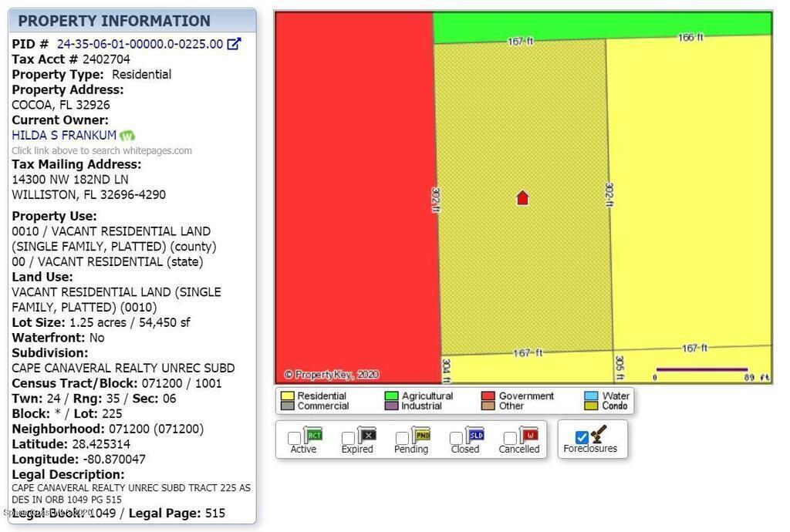
Task: Click the red Cancelled listing flag icon
Action: (529, 435)
